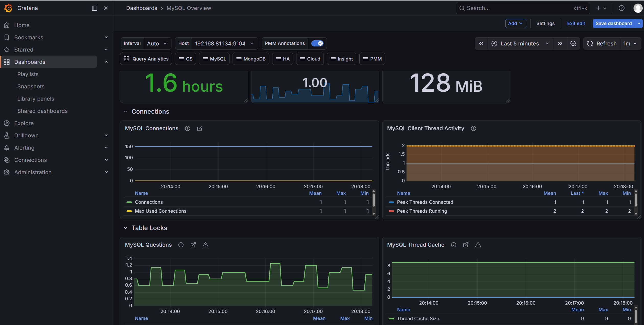Open the MongoDB dashboards menu

click(251, 59)
